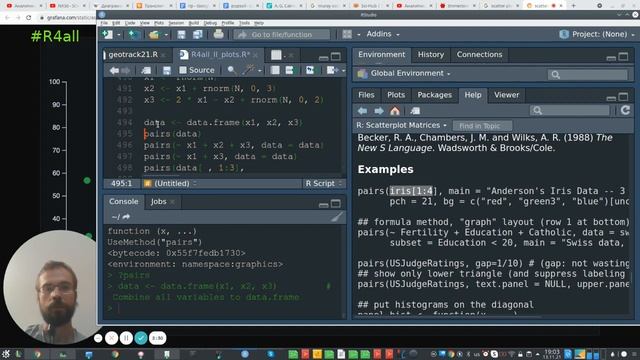Image resolution: width=640 pixels, height=360 pixels.
Task: Click the editor back navigation arrow
Action: coord(114,71)
